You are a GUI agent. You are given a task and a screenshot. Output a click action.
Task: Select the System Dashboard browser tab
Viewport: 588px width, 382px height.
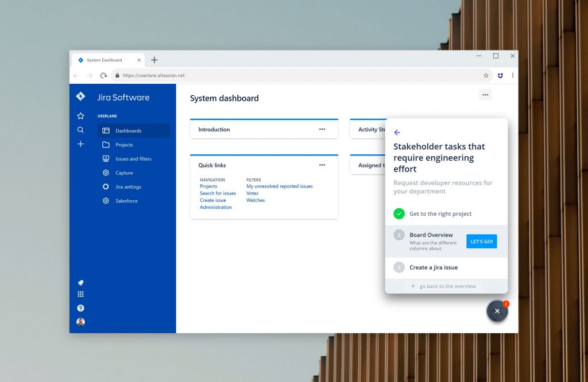108,60
